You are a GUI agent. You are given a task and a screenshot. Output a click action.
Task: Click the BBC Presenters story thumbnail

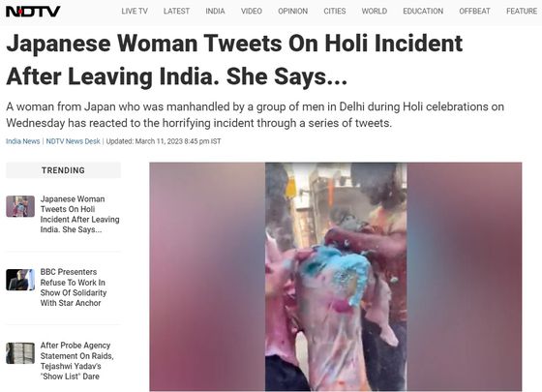(20, 280)
